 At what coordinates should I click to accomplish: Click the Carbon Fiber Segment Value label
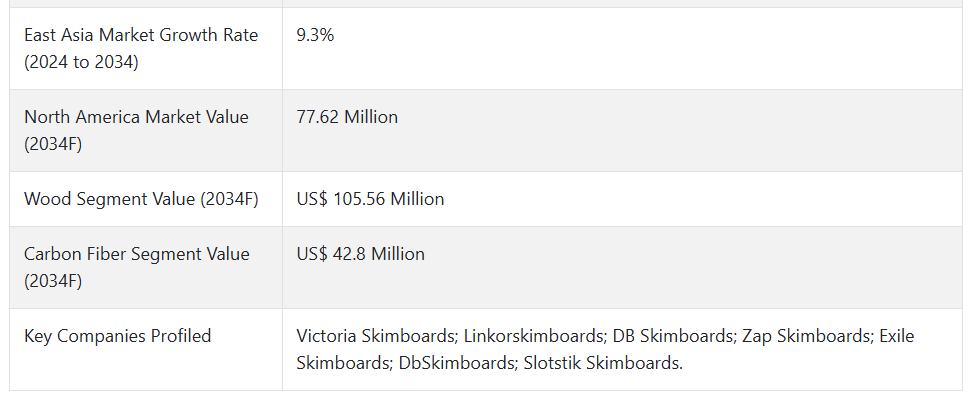137,267
